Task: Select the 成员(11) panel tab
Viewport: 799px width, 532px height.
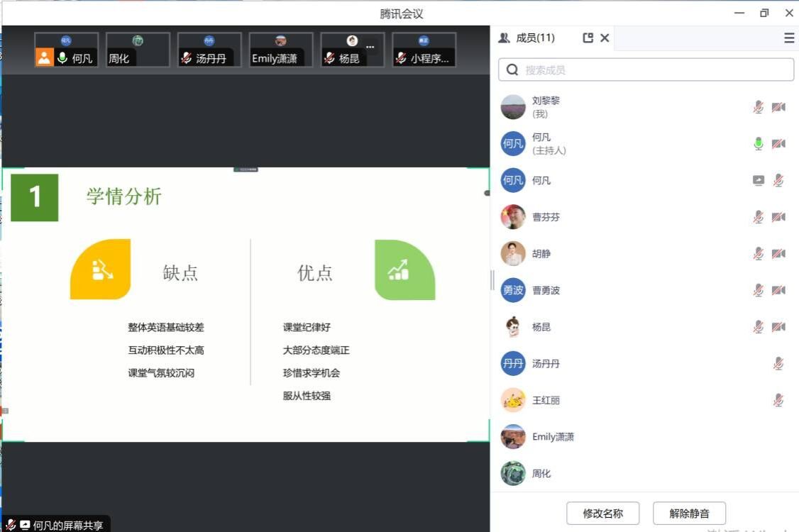Action: [527, 38]
